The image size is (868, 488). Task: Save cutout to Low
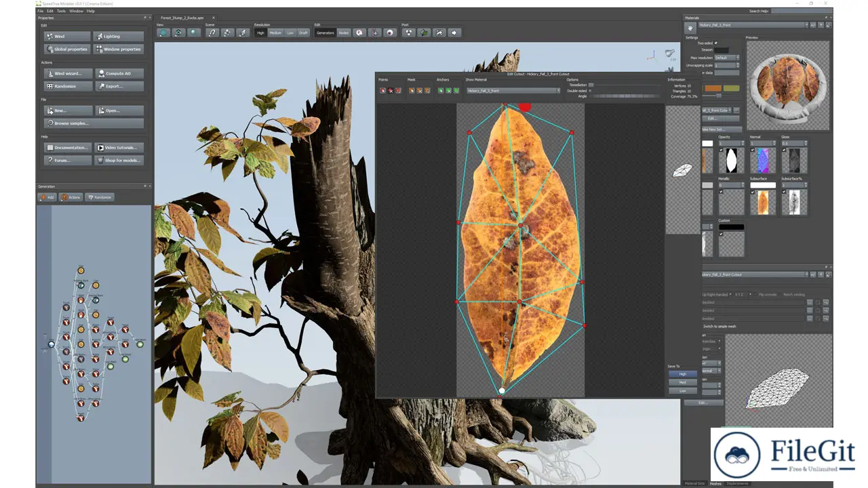(682, 390)
